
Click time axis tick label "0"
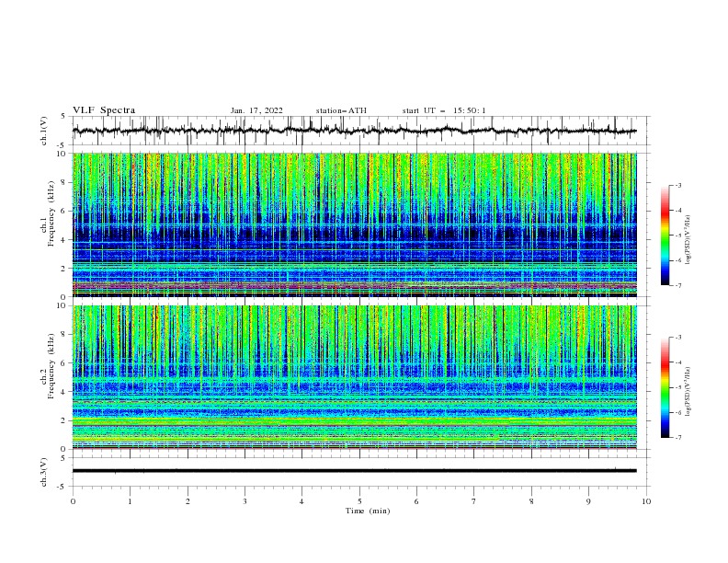pos(73,501)
